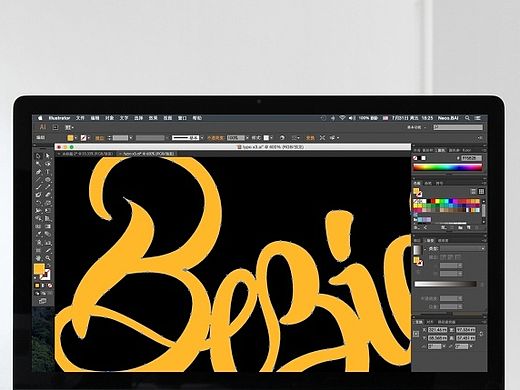520x390 pixels.
Task: Choose a reference point in Transform panel
Action: point(416,334)
